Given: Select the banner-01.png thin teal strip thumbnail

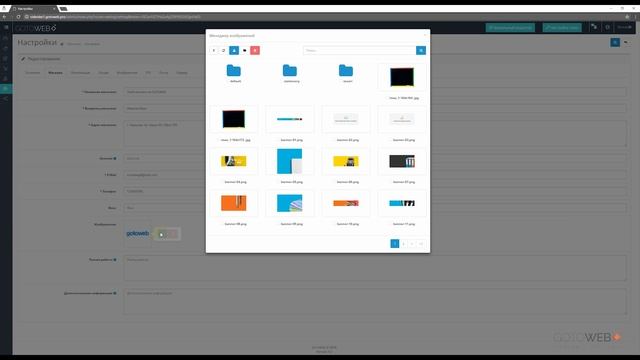Looking at the screenshot, I should pos(290,119).
